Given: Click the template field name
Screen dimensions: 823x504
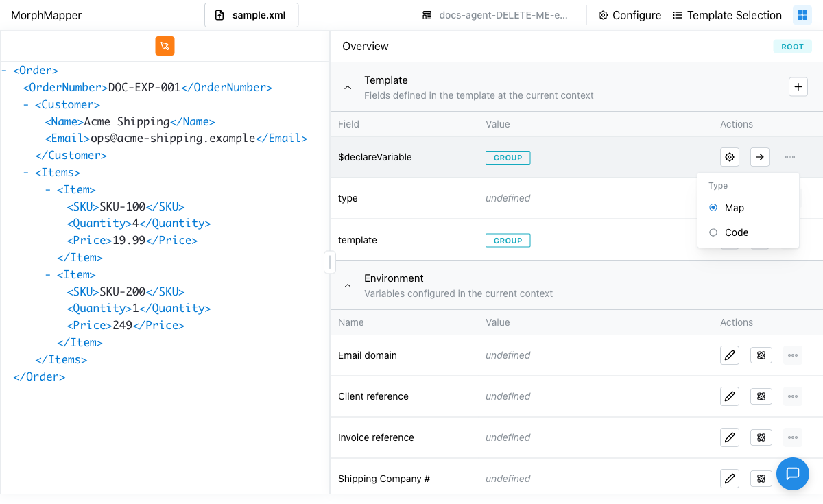Looking at the screenshot, I should pyautogui.click(x=357, y=240).
